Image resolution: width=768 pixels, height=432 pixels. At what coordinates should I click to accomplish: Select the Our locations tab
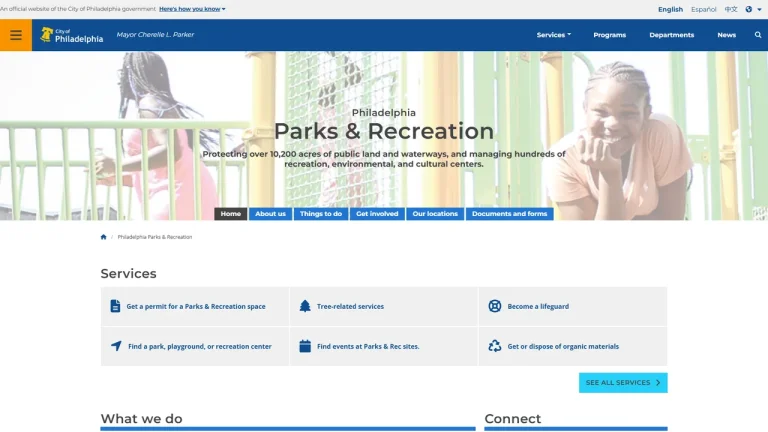click(435, 214)
